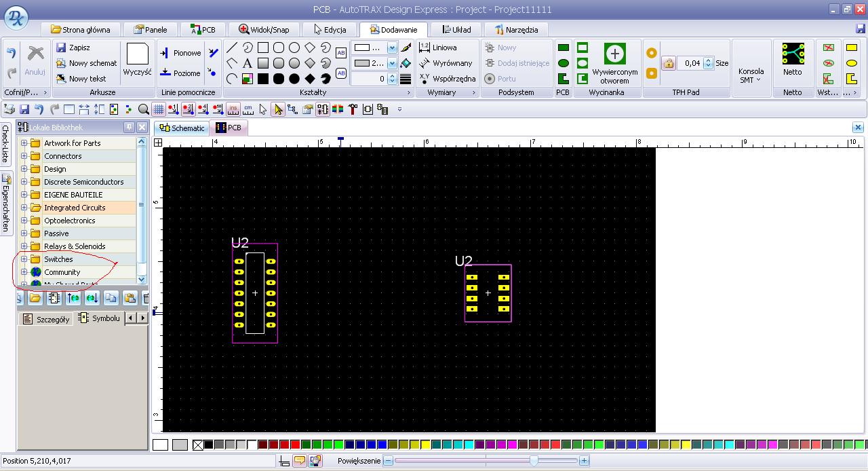Open the Eigenschaften side tab
868x471 pixels.
pos(5,203)
